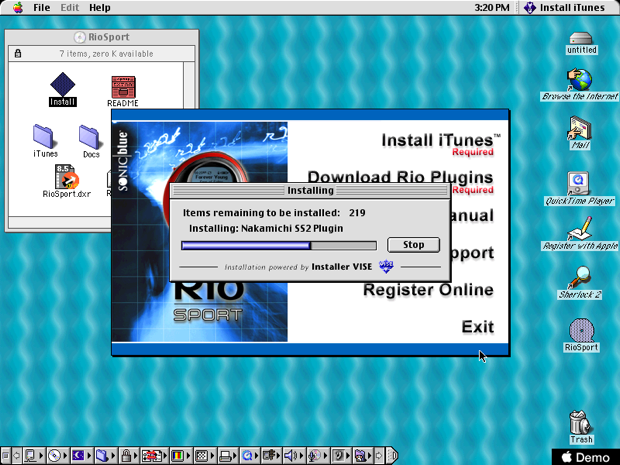The image size is (620, 465).
Task: Expand the Keychain module popup arrow
Action: (x=136, y=456)
